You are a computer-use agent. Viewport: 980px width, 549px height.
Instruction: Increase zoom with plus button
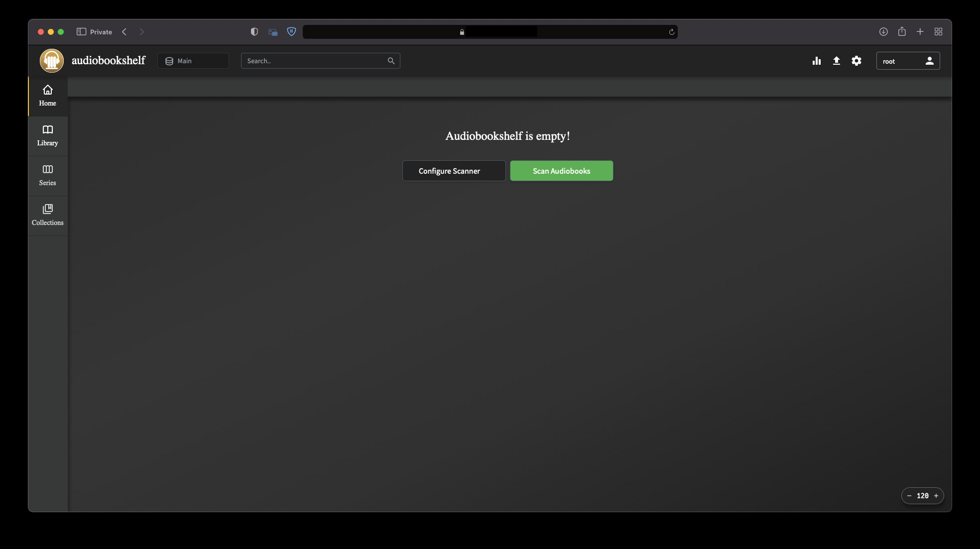pos(936,496)
